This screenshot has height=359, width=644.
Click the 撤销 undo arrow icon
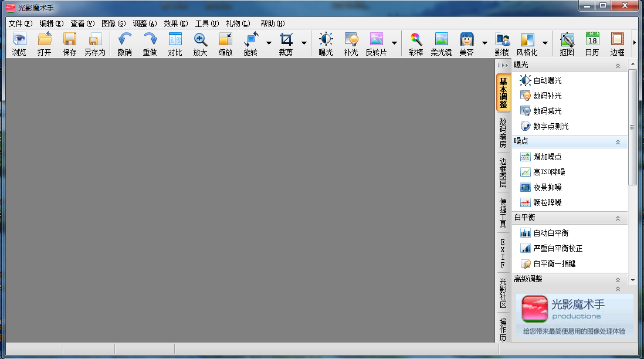[x=124, y=40]
